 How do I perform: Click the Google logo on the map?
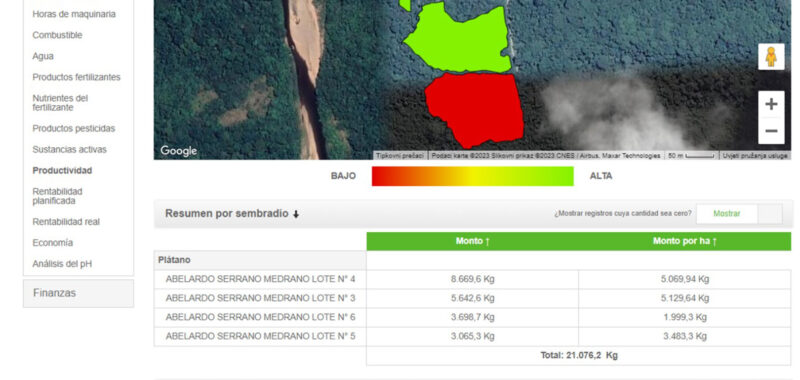point(179,151)
